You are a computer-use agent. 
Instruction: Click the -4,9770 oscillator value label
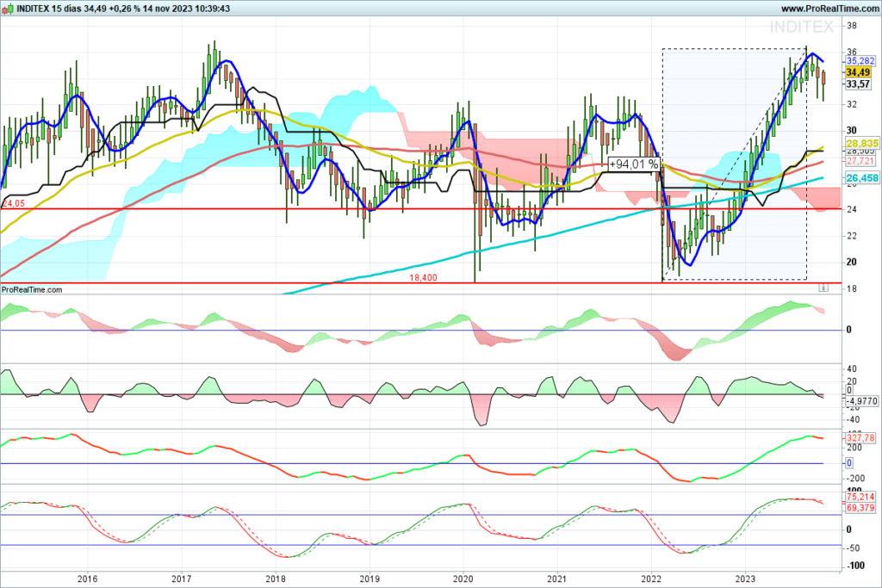click(861, 401)
